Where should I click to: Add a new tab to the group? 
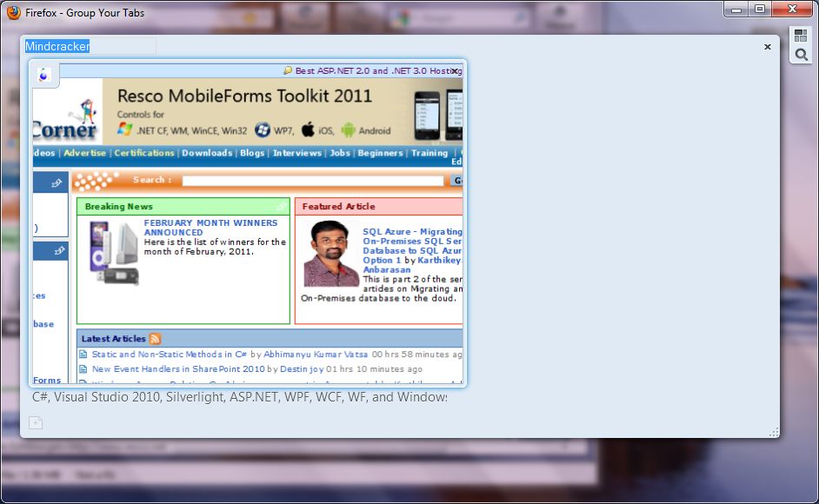point(36,422)
